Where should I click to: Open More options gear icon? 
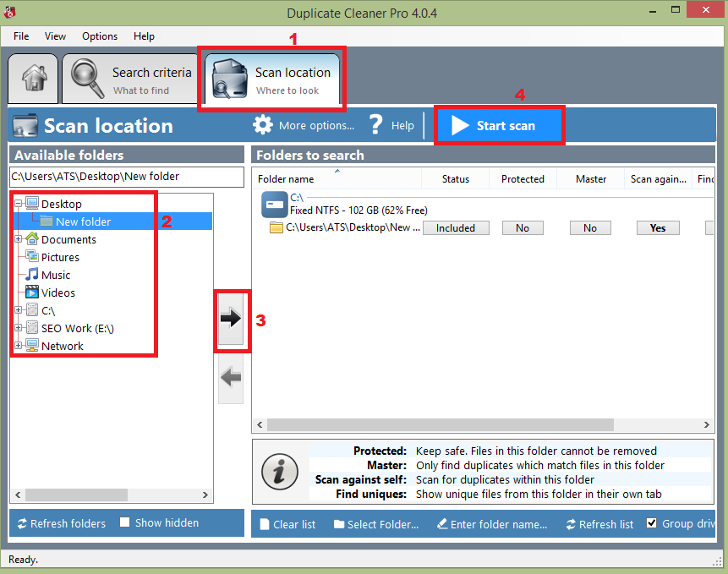(263, 125)
